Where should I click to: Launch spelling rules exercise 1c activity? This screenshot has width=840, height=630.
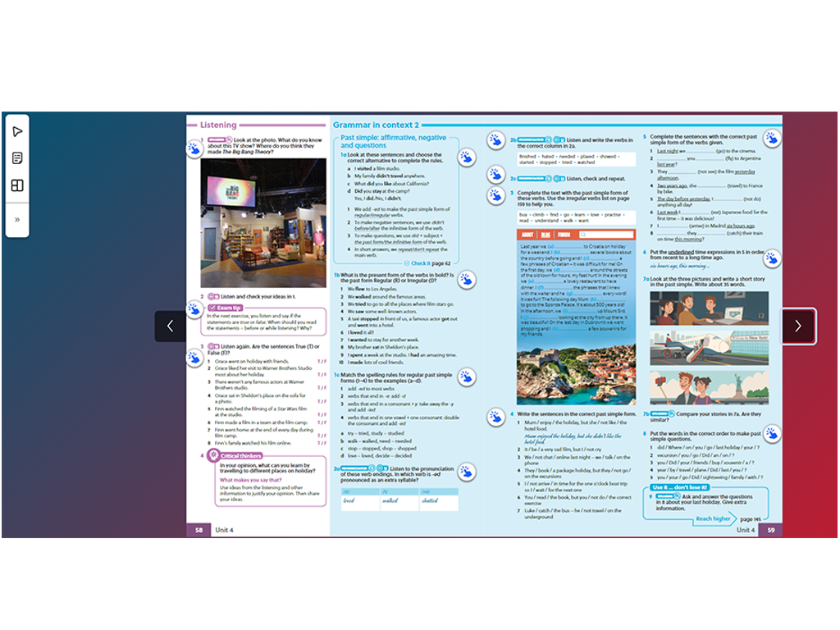[x=467, y=377]
